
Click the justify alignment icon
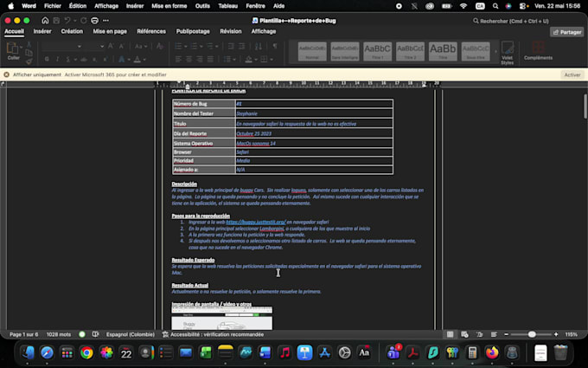[x=211, y=60]
